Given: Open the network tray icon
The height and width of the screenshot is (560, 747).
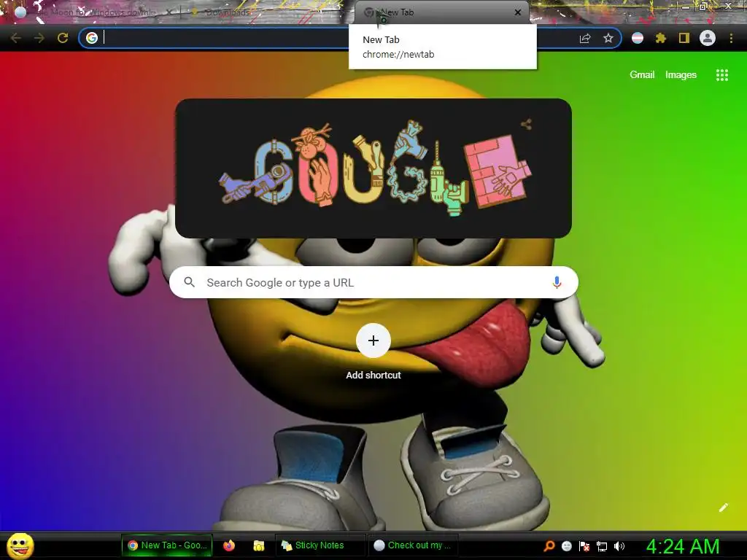Looking at the screenshot, I should 602,546.
